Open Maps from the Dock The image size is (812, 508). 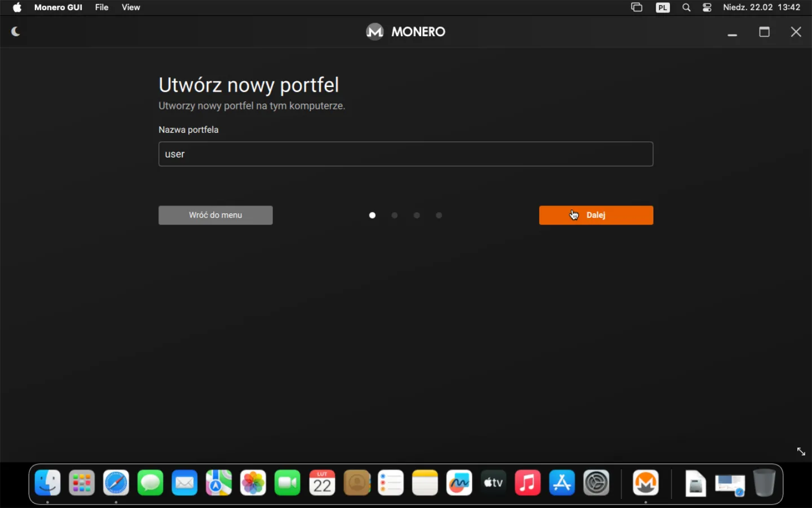pos(219,483)
